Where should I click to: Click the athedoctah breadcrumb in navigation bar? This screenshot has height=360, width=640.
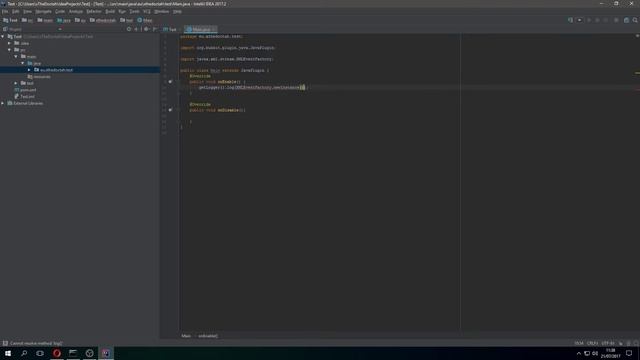coord(103,20)
